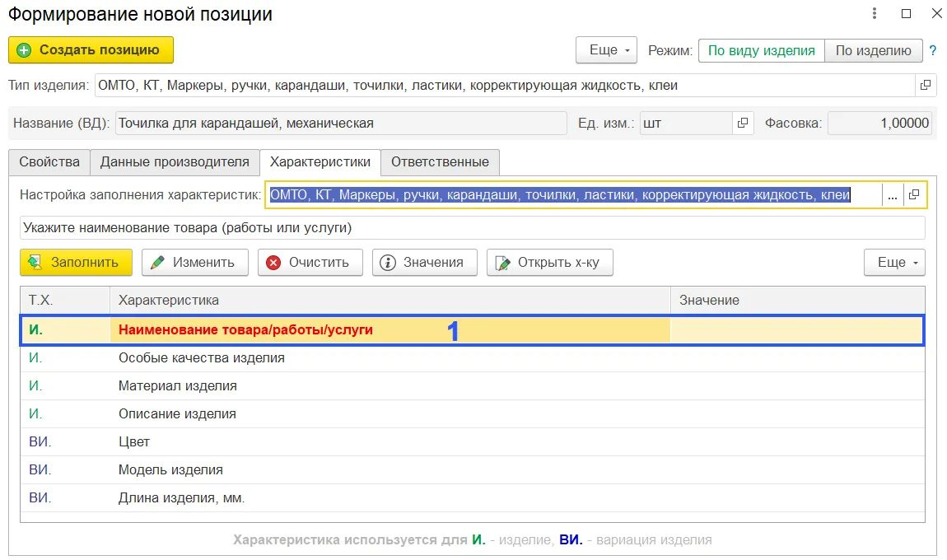The image size is (947, 560).
Task: Open the Данные производителя tab
Action: pyautogui.click(x=175, y=162)
